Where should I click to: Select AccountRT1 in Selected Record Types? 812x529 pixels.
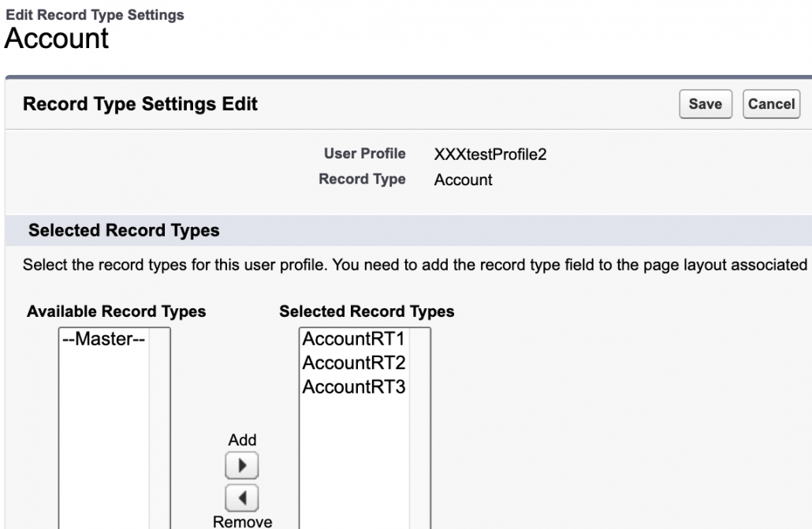click(x=354, y=339)
